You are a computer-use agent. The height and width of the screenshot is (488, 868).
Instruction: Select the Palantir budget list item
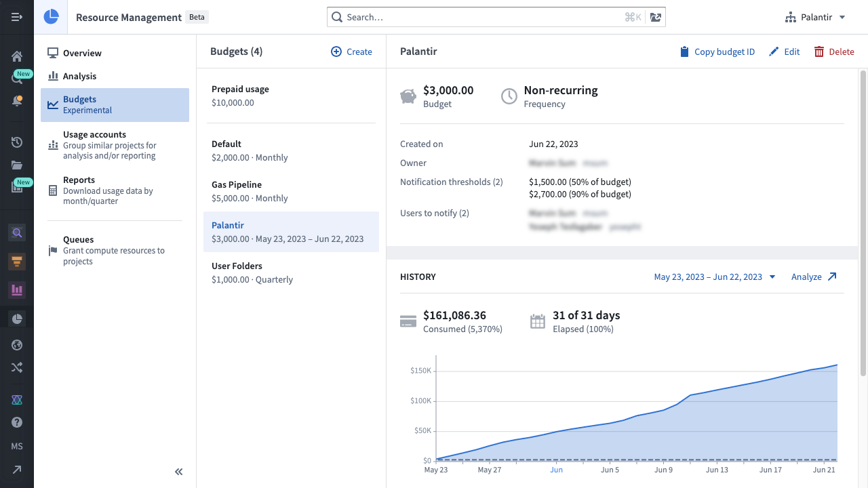(x=291, y=232)
